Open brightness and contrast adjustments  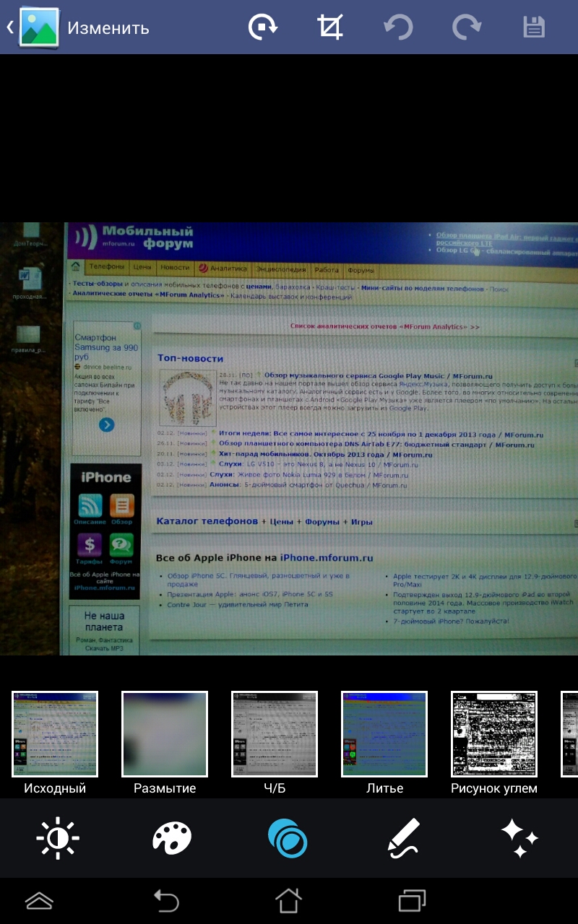point(58,838)
